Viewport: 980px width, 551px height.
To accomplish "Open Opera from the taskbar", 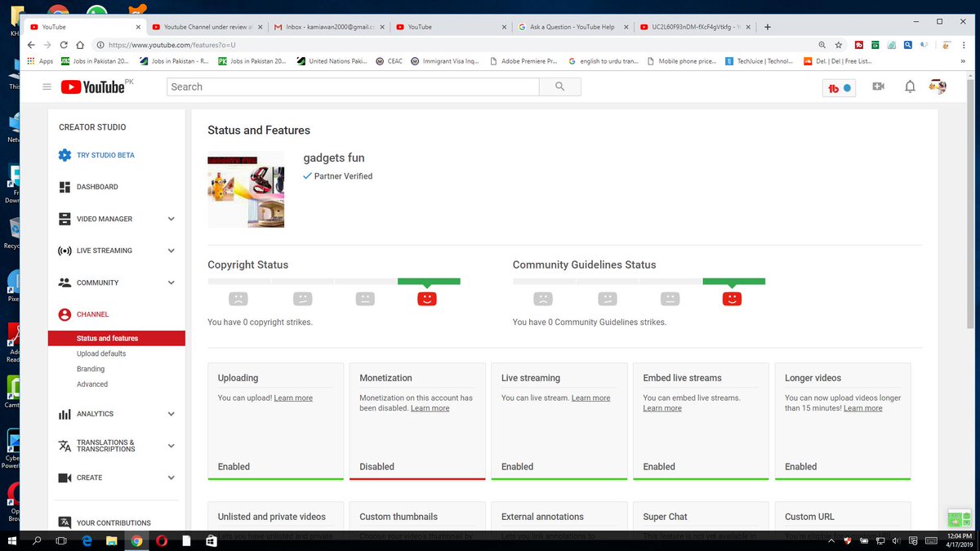I will pos(162,540).
